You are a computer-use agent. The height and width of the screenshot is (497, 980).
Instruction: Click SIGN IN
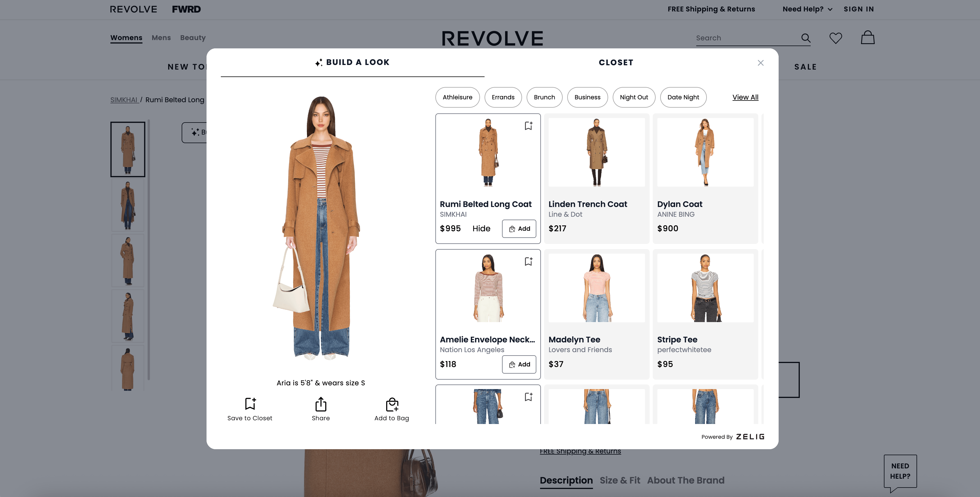click(x=859, y=9)
